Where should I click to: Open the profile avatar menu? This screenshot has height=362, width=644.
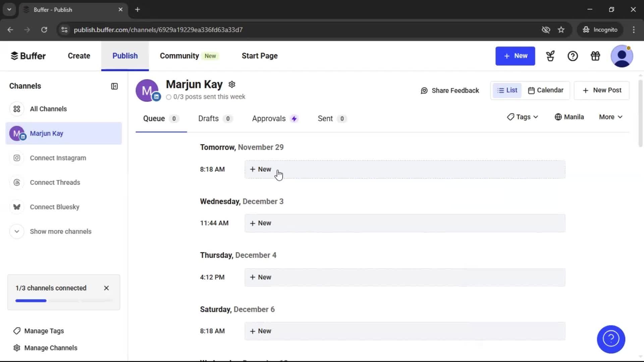tap(622, 56)
